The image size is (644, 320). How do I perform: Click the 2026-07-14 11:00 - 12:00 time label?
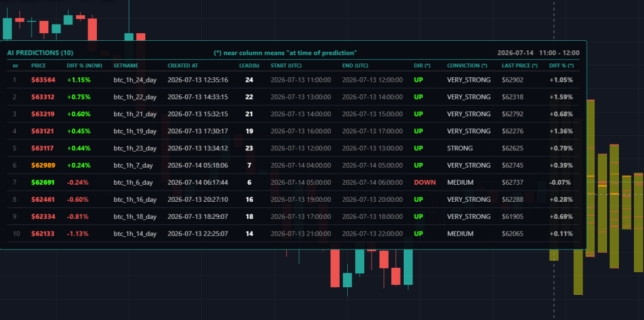pyautogui.click(x=538, y=53)
